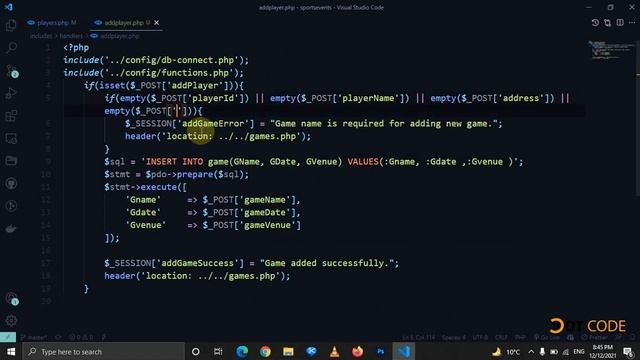Viewport: 640px width, 360px height.
Task: Switch to the players.php tab
Action: point(52,23)
